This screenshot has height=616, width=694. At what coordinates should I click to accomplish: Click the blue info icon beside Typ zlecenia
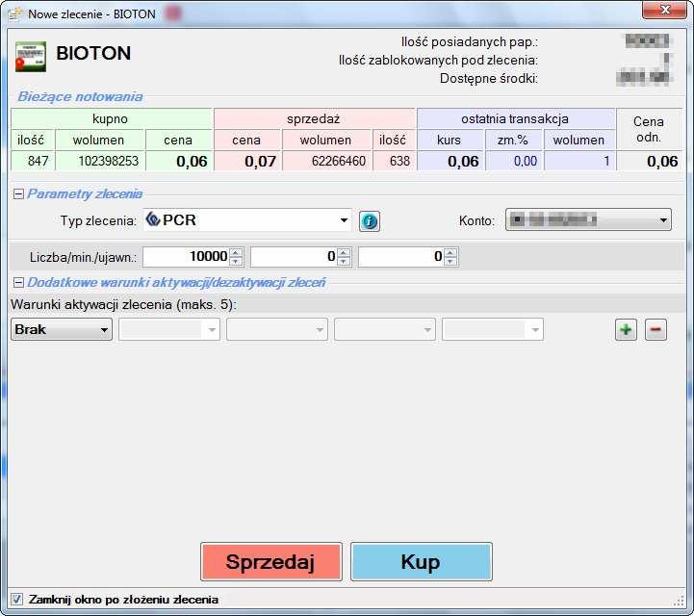pos(369,221)
